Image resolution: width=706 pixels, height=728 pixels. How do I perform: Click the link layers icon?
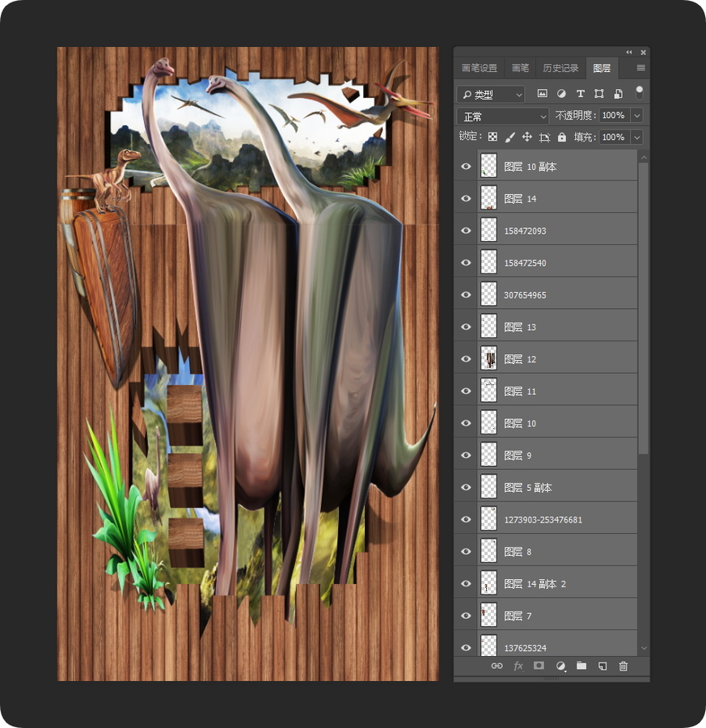497,667
